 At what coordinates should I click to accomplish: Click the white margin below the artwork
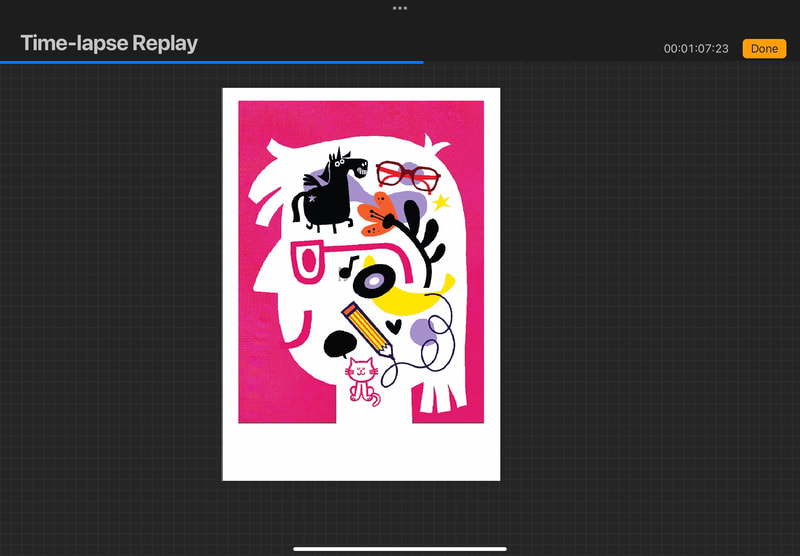coord(360,452)
